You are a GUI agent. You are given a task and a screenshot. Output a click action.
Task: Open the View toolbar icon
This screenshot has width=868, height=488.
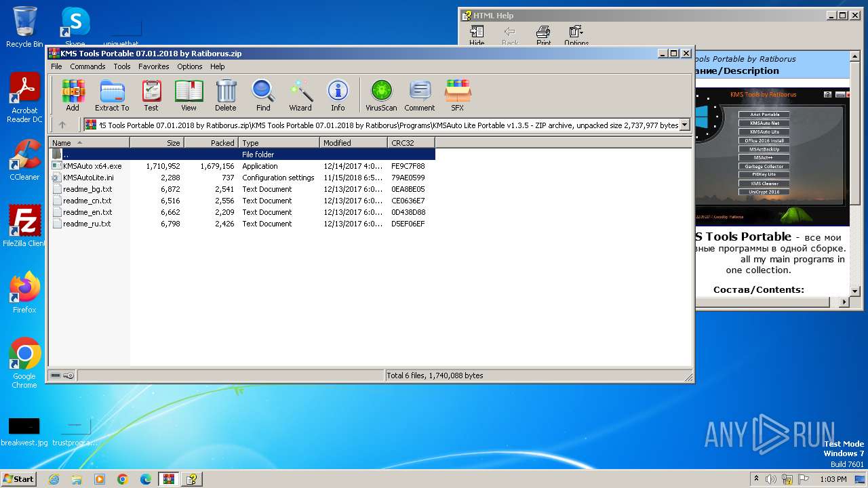(189, 95)
